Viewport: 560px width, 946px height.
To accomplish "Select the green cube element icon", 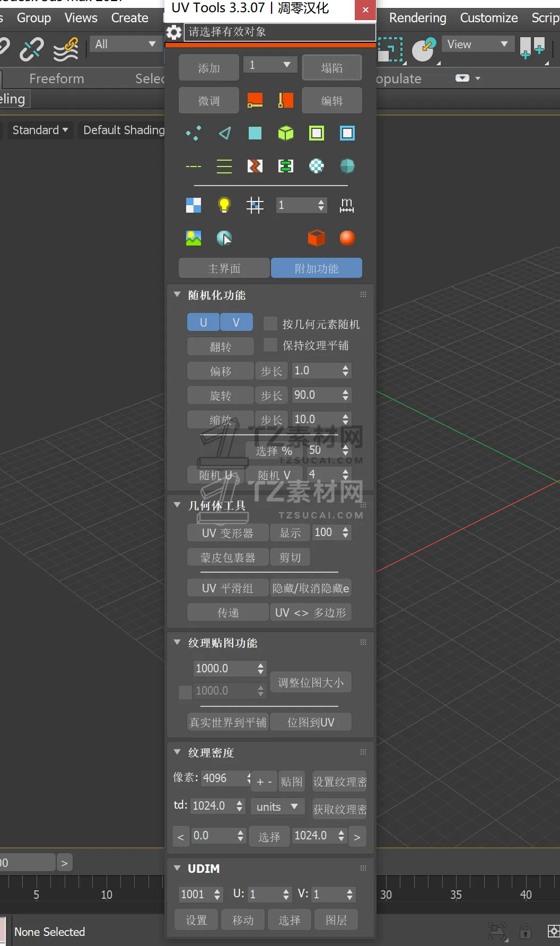I will (x=286, y=133).
